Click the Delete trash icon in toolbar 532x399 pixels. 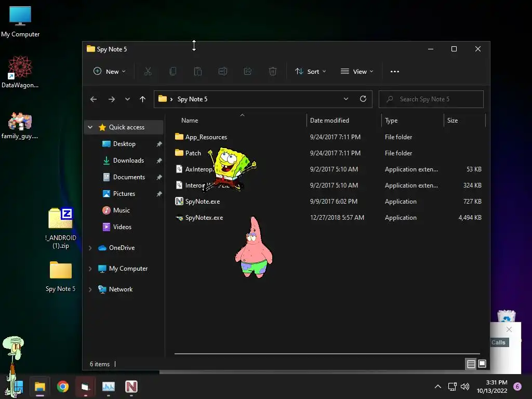tap(272, 71)
